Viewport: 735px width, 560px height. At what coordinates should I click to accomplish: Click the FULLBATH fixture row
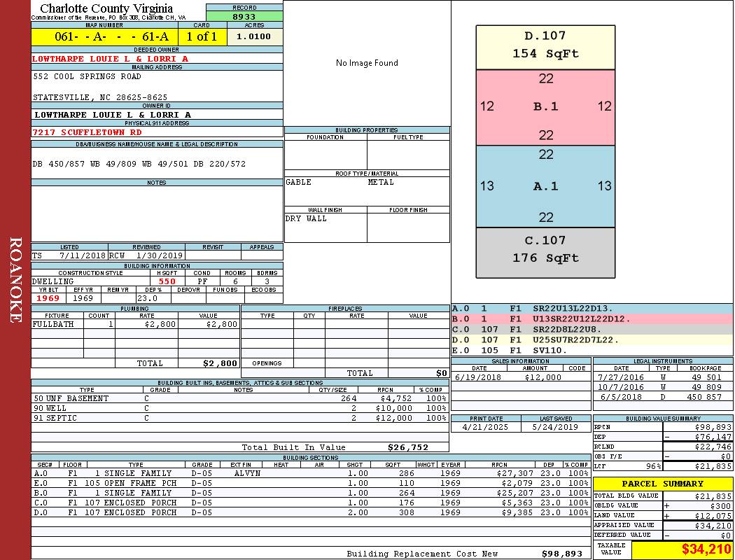tap(136, 324)
